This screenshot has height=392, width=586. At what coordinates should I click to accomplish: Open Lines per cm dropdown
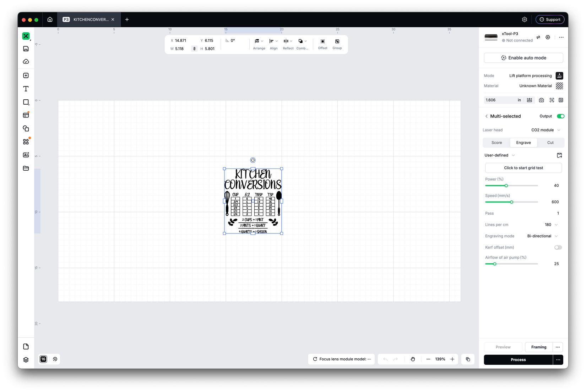pyautogui.click(x=551, y=225)
